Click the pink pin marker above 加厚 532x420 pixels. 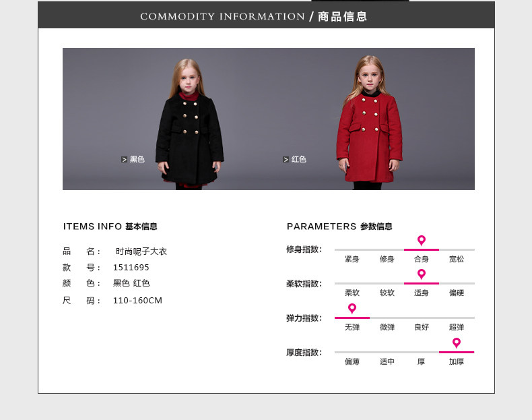click(x=457, y=343)
